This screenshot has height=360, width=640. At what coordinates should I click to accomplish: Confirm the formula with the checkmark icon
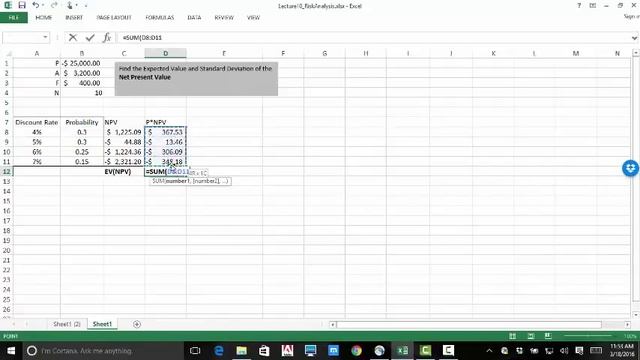coord(90,38)
